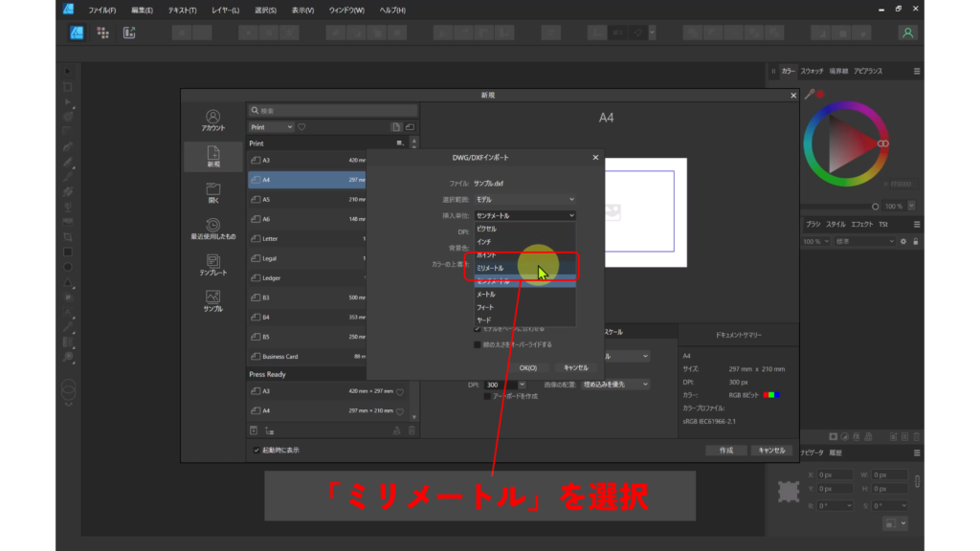Open the File menu
Viewport: 980px width, 551px height.
pos(101,10)
